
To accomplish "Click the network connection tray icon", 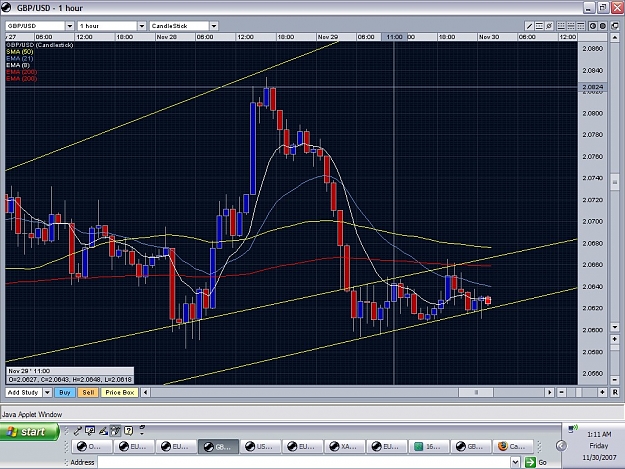I will pyautogui.click(x=573, y=429).
